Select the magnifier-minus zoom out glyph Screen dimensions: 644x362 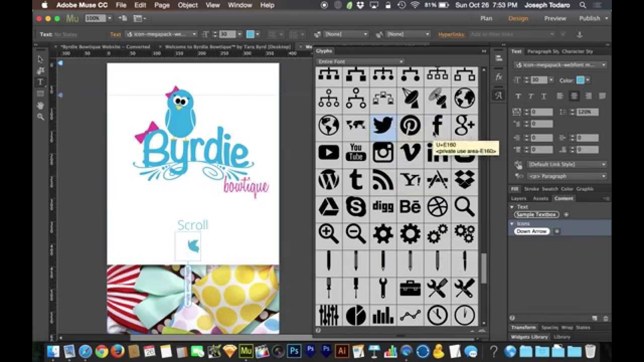(x=356, y=234)
